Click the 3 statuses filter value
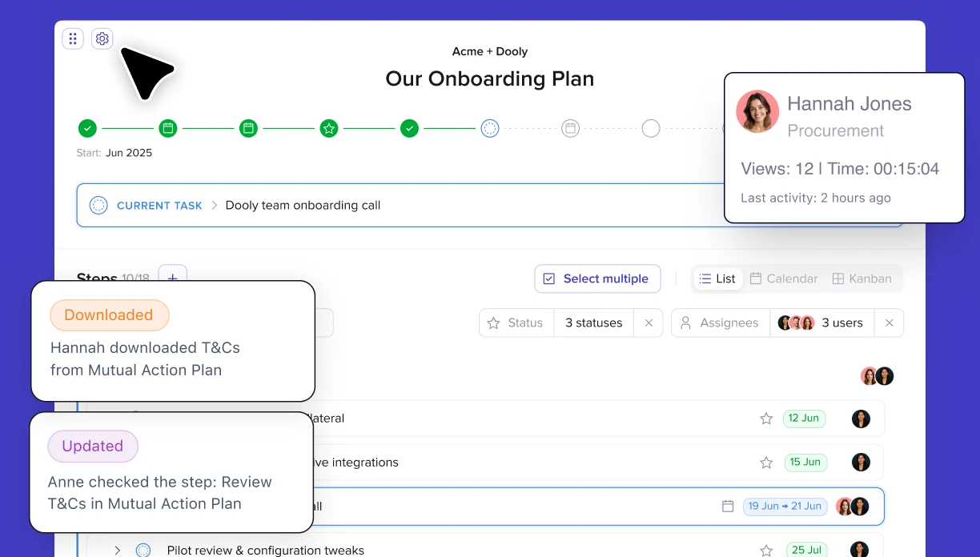This screenshot has height=557, width=980. tap(593, 323)
